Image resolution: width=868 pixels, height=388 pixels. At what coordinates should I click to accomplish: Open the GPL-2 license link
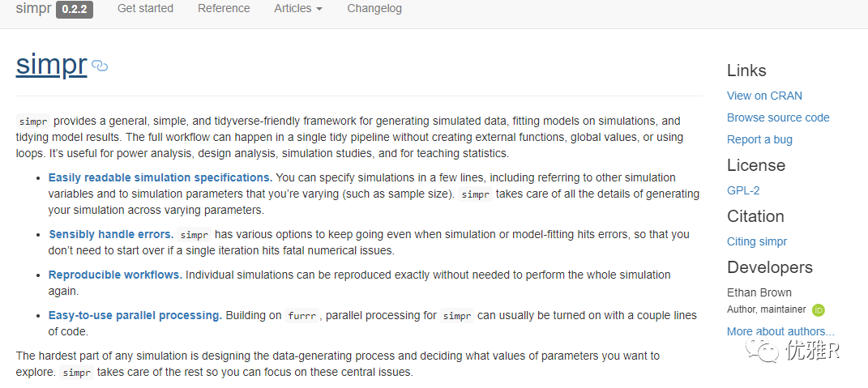[743, 190]
